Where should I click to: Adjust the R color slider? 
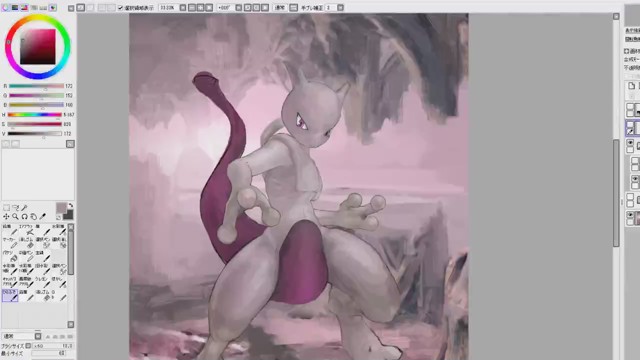tap(36, 86)
